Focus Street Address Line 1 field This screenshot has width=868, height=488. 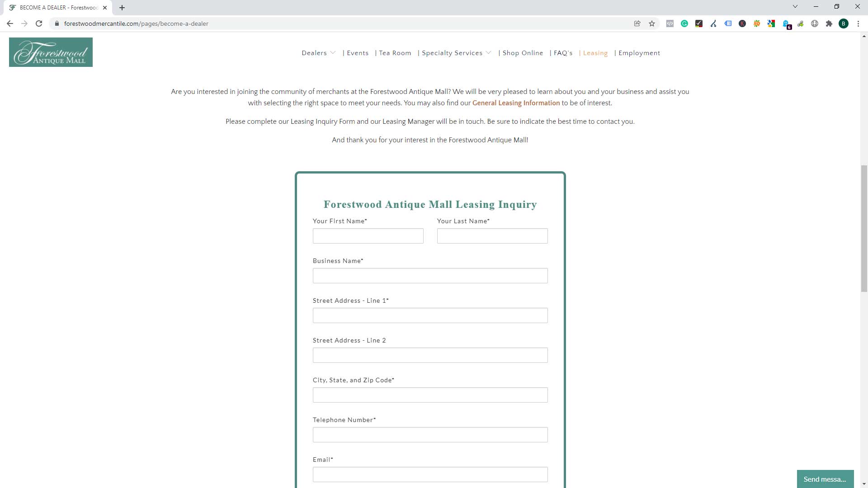click(430, 315)
